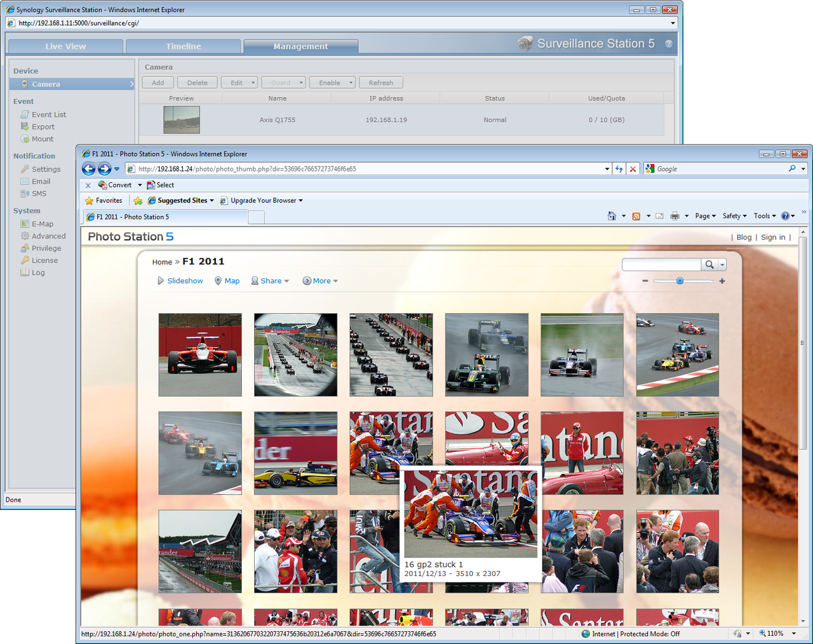Open the Help question mark icon in command bar
The height and width of the screenshot is (644, 813).
pyautogui.click(x=786, y=216)
